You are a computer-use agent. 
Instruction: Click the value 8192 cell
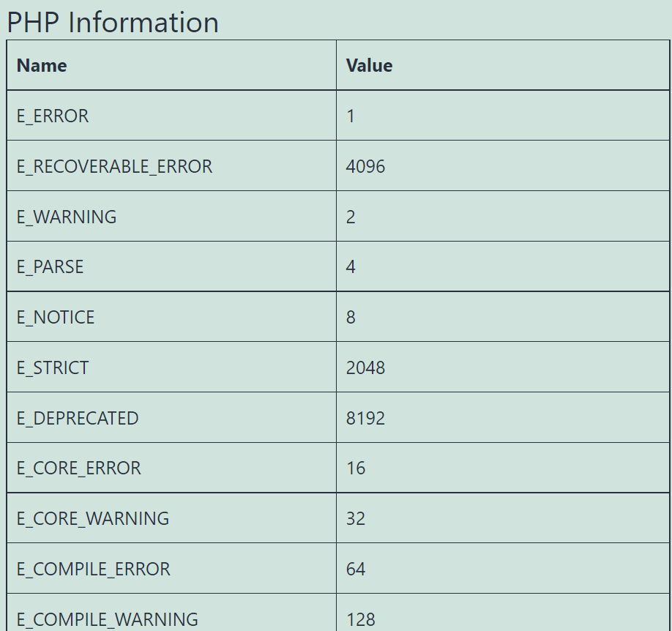point(365,419)
